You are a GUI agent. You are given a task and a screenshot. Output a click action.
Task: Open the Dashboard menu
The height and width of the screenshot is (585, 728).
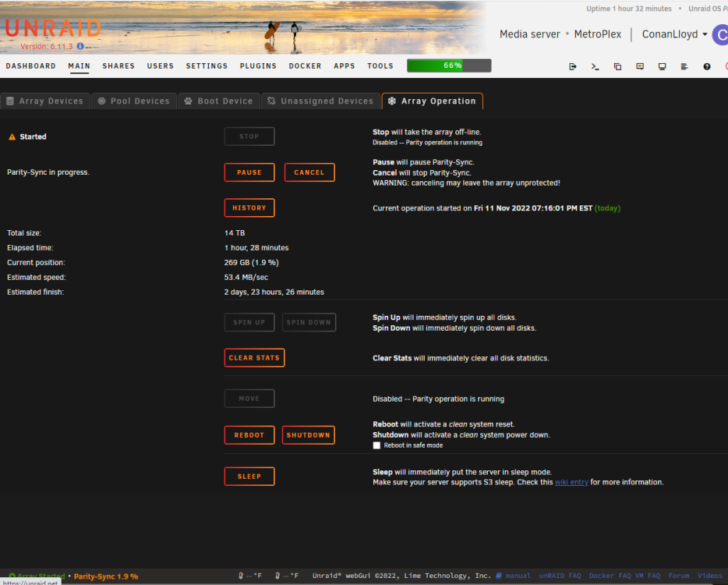coord(30,66)
